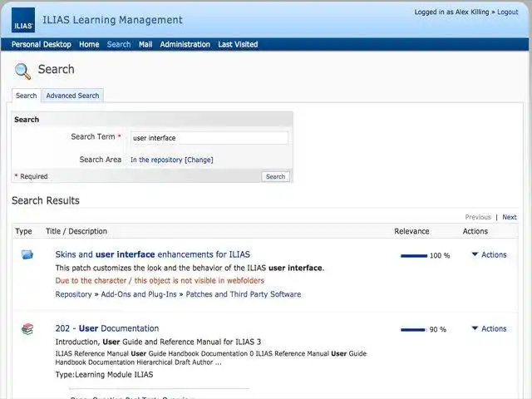Click the webfolders visibility warning text
Screen dimensions: 532x399
pos(160,281)
